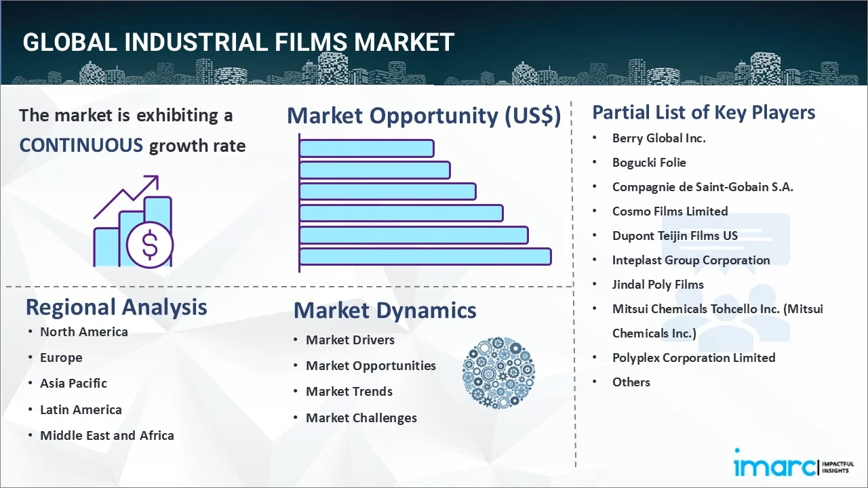868x488 pixels.
Task: Click the Market Opportunity (US$) heading
Action: (424, 115)
